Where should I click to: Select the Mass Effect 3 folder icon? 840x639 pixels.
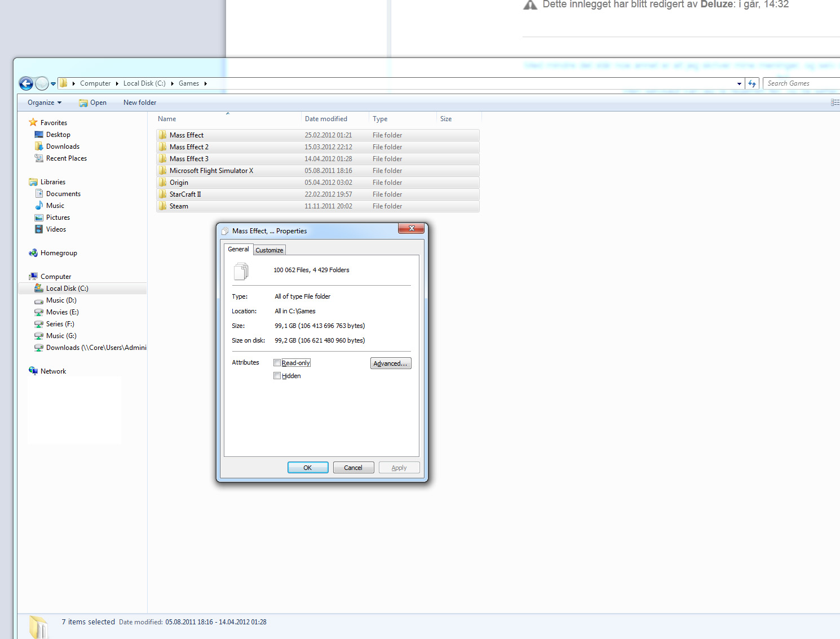163,159
